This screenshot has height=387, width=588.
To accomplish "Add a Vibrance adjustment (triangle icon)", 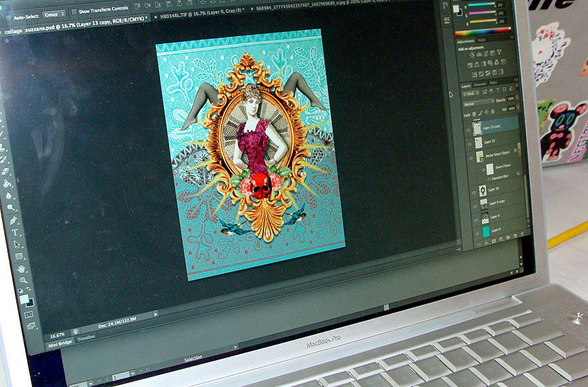I will [498, 52].
